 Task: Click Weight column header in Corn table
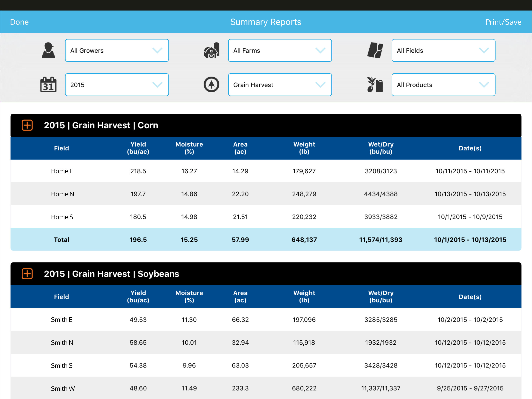304,148
